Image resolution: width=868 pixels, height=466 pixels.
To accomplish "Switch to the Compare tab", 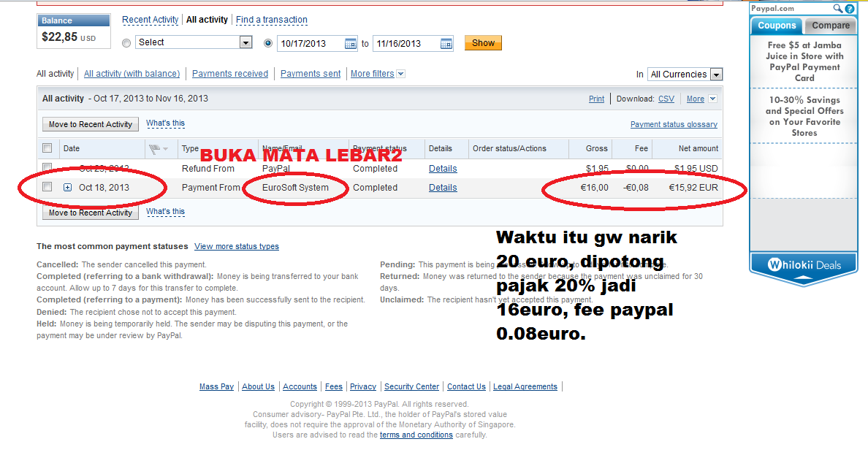I will 830,26.
